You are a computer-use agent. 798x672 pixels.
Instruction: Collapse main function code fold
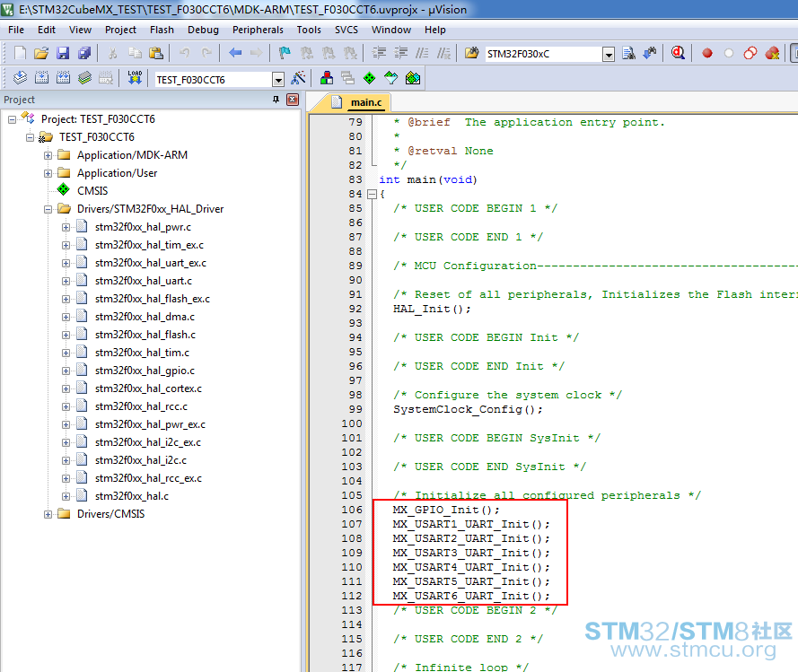372,194
